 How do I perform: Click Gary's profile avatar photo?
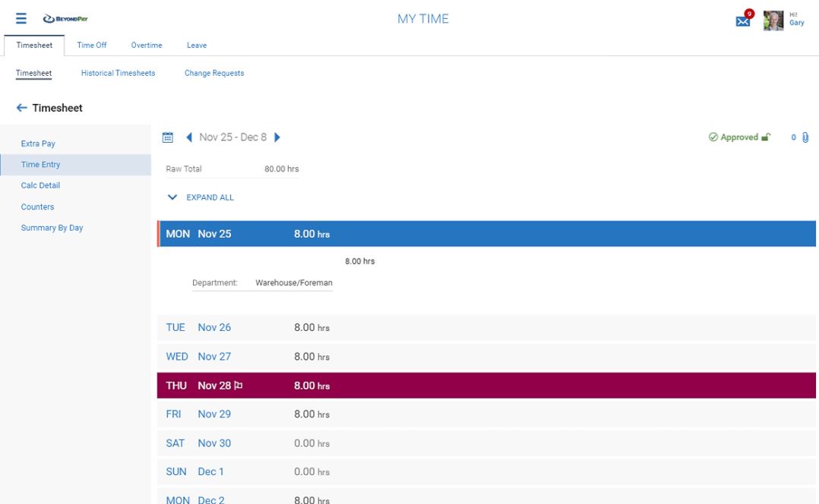coord(773,20)
